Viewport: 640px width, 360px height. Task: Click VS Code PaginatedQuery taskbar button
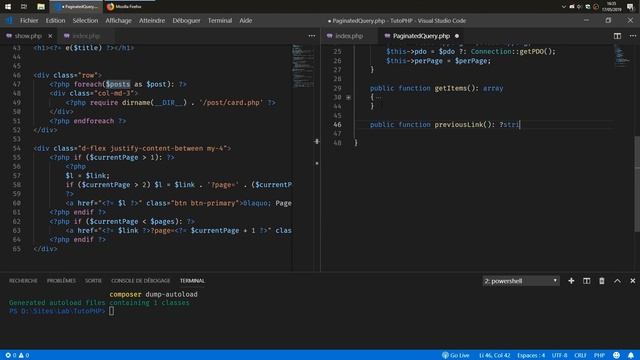(x=76, y=7)
